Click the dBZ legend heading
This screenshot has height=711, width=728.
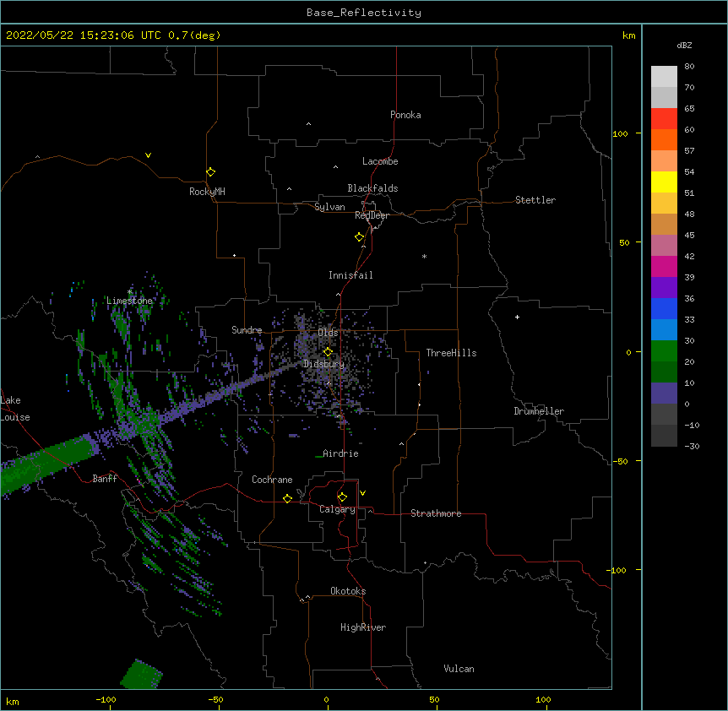(x=684, y=45)
